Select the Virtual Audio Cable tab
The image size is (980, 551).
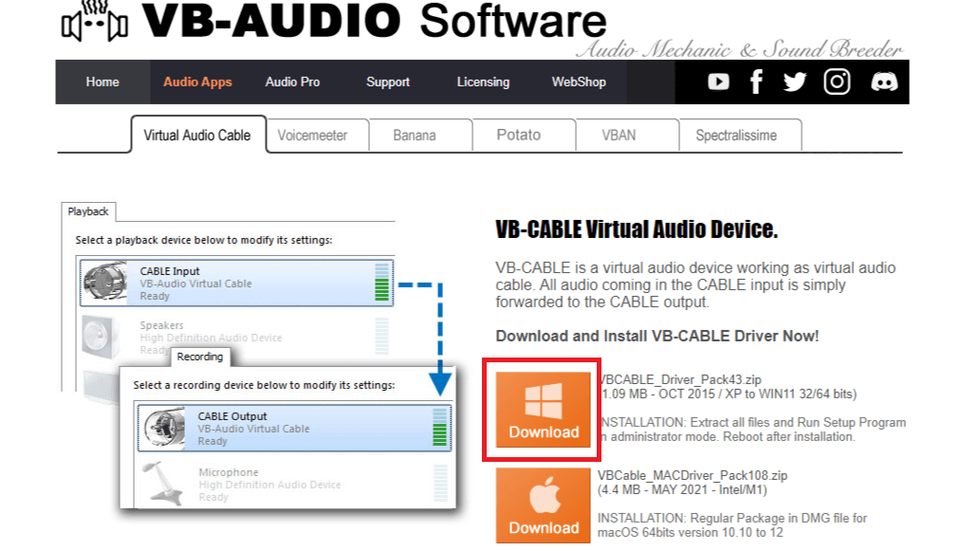coord(197,136)
